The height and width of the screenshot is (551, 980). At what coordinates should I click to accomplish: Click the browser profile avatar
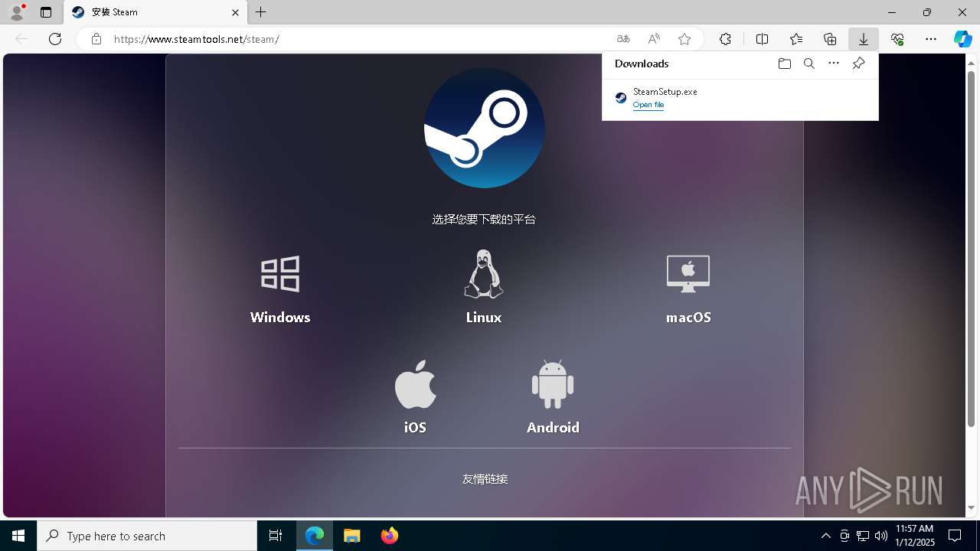coord(17,12)
